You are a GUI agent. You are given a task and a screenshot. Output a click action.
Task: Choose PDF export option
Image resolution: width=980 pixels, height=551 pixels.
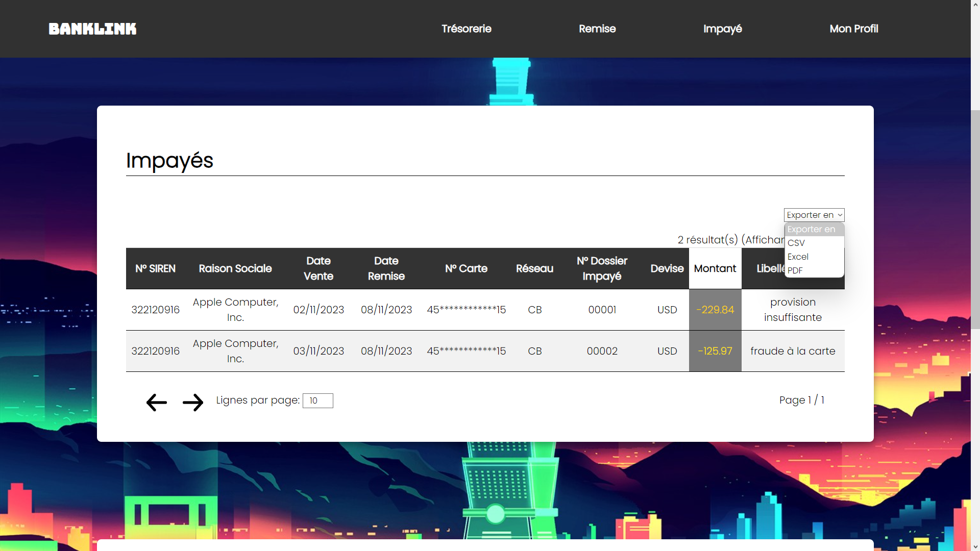[x=814, y=270]
